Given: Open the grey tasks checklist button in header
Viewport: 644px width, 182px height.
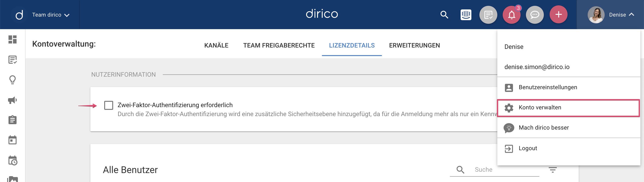Looking at the screenshot, I should [x=488, y=15].
